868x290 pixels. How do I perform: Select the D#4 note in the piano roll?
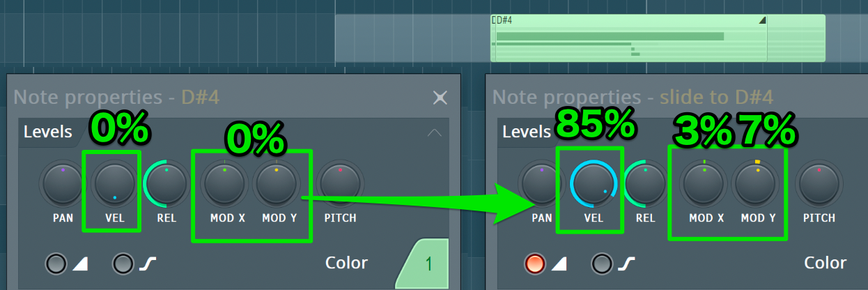click(658, 38)
